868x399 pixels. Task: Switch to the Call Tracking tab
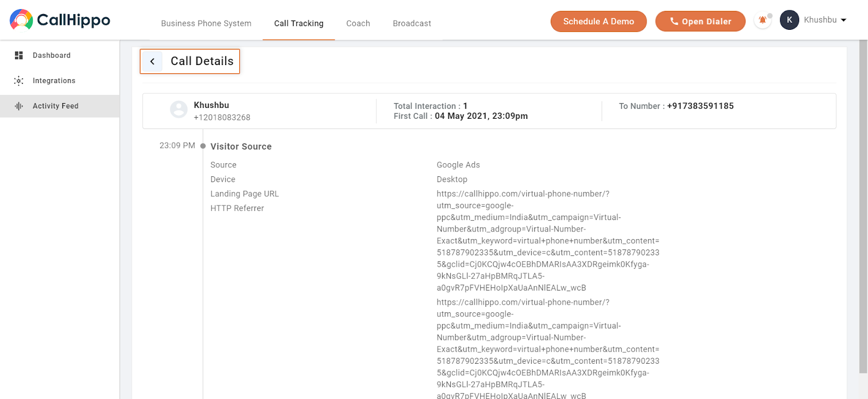point(299,23)
